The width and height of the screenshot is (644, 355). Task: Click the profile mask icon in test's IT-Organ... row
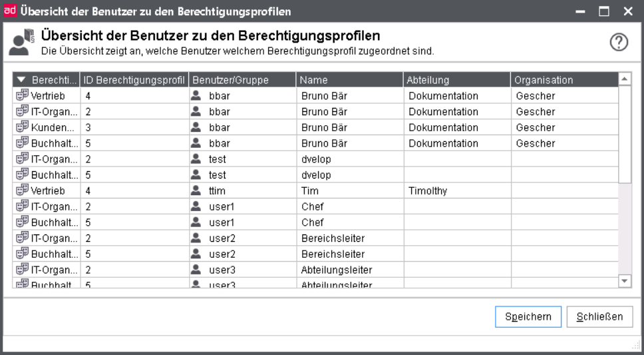[22, 159]
